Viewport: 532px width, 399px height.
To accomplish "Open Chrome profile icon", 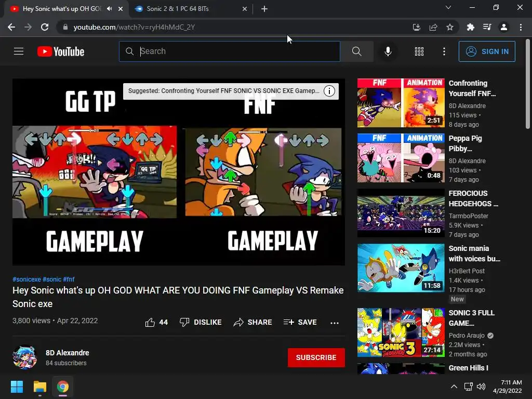I will (504, 27).
